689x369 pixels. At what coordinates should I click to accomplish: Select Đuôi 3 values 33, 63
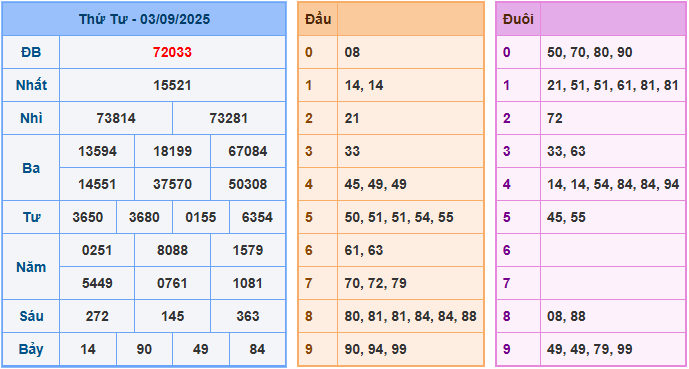coord(566,151)
